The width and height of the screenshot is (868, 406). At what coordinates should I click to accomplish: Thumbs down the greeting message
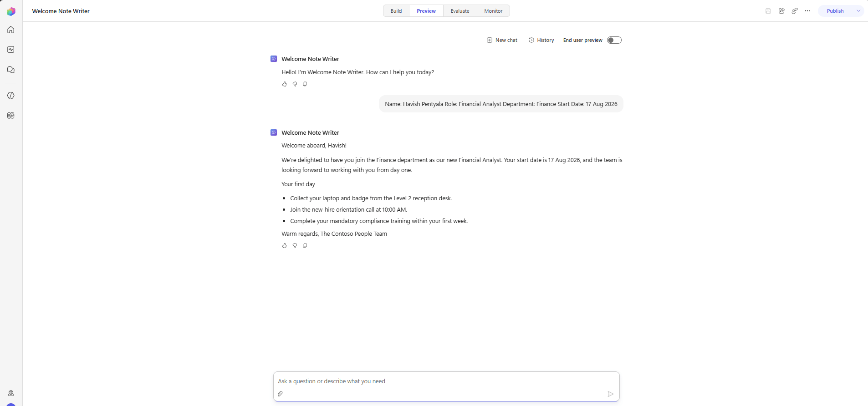click(295, 84)
